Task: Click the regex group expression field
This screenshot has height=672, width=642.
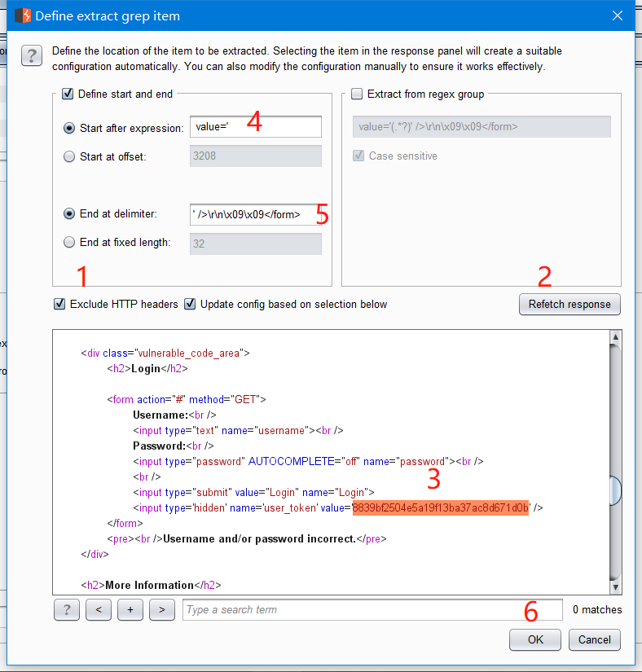Action: click(x=482, y=127)
